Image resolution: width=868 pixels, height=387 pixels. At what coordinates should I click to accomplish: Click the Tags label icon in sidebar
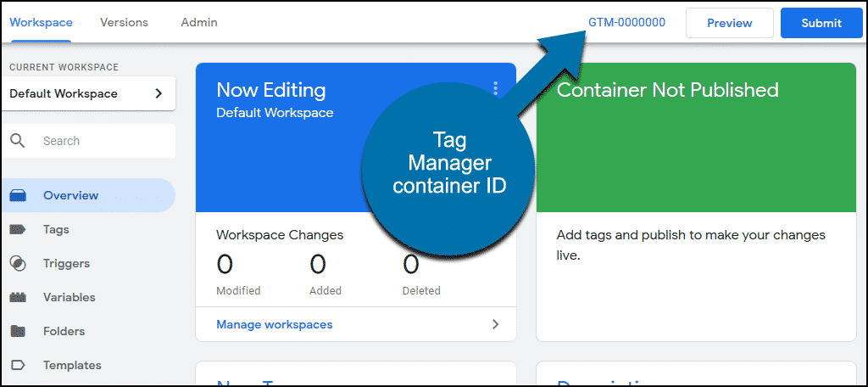tap(18, 229)
